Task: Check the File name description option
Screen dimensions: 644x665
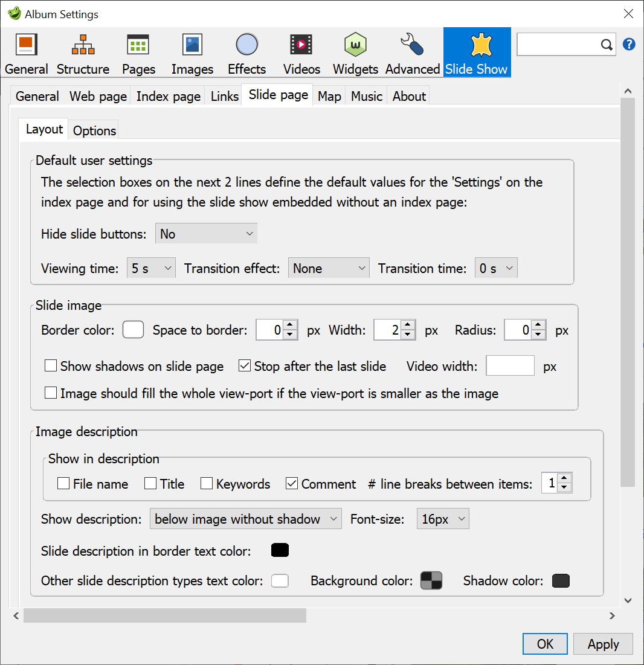Action: [63, 483]
